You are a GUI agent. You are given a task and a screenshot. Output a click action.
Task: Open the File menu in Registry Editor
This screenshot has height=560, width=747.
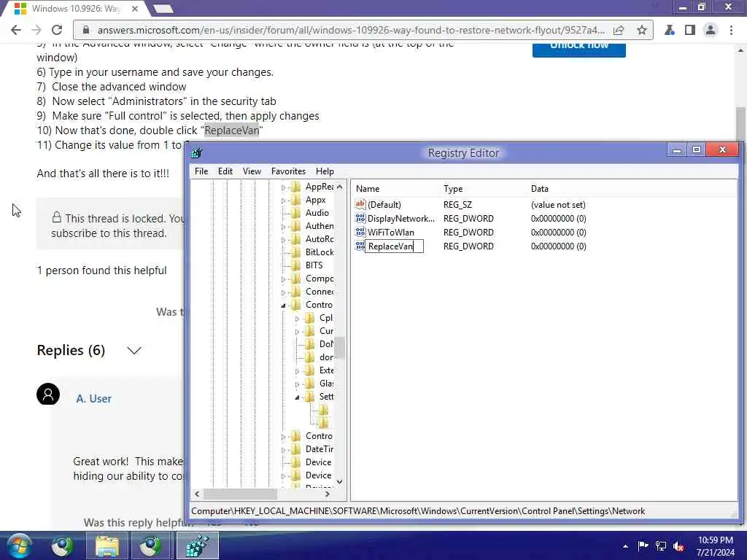point(201,171)
